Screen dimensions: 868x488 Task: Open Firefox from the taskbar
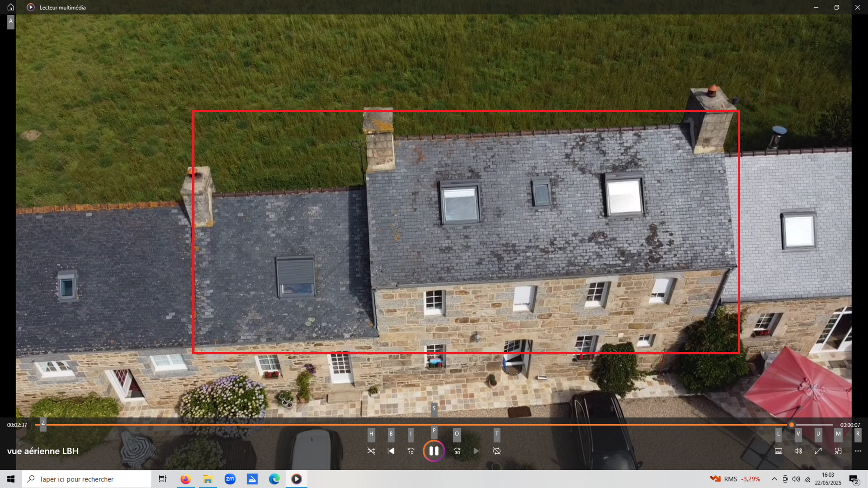(x=186, y=479)
